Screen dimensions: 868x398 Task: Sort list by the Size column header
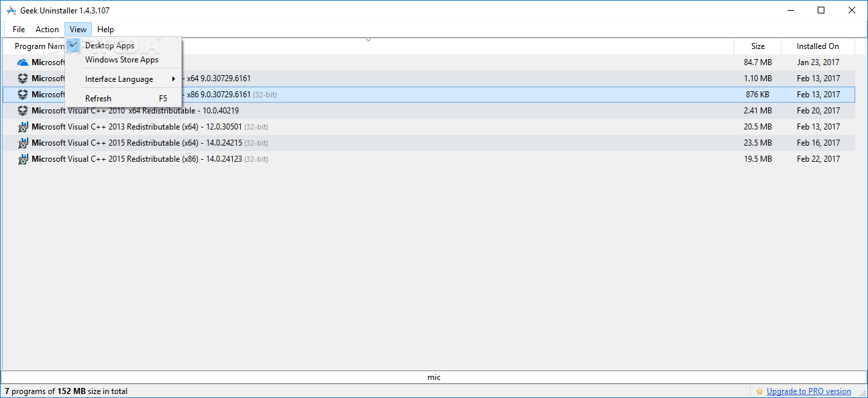click(x=757, y=46)
